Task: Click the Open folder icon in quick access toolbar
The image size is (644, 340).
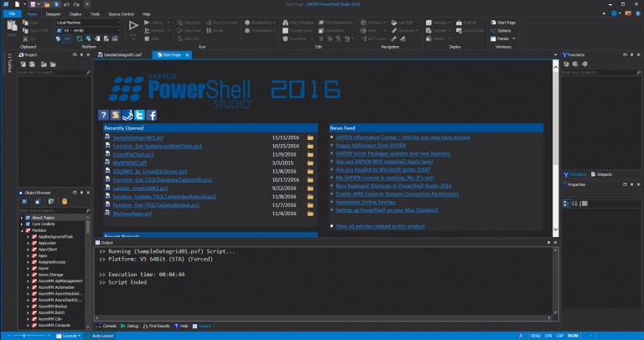Action: pos(47,4)
